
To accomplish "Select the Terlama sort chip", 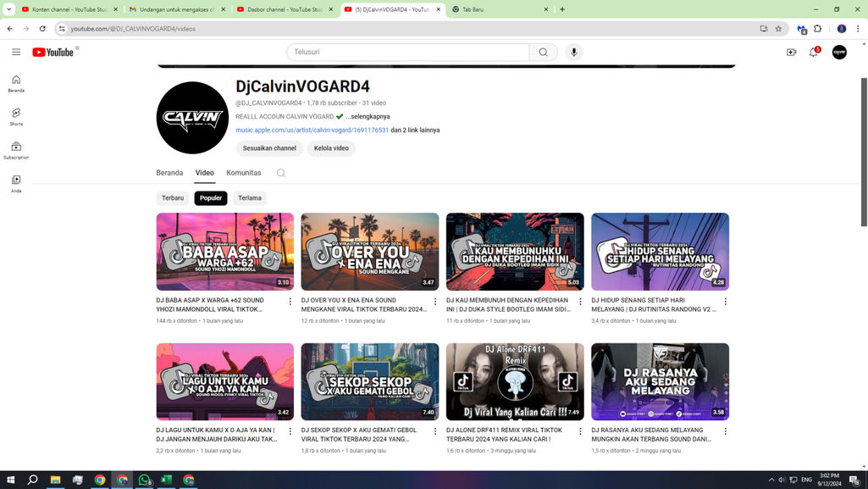I will [x=250, y=198].
